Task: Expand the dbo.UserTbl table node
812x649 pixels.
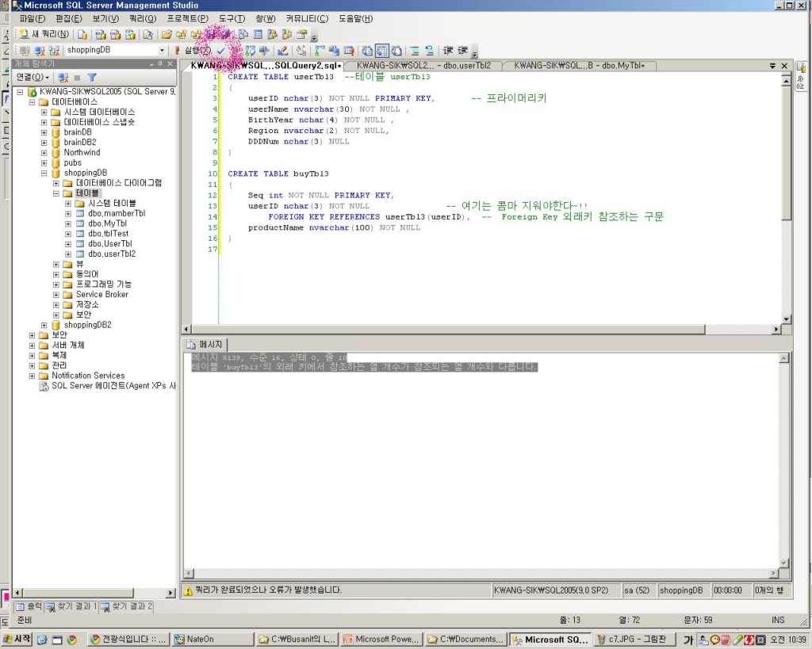Action: pos(68,244)
